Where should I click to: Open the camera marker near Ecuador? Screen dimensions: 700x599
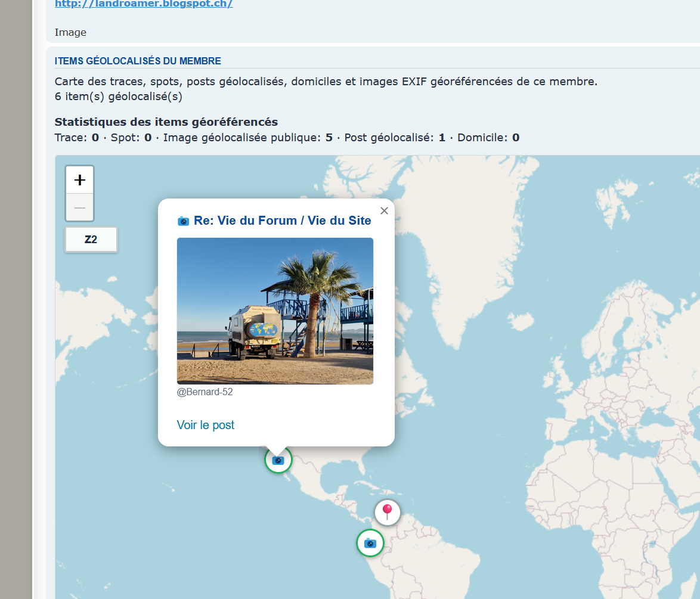(370, 543)
